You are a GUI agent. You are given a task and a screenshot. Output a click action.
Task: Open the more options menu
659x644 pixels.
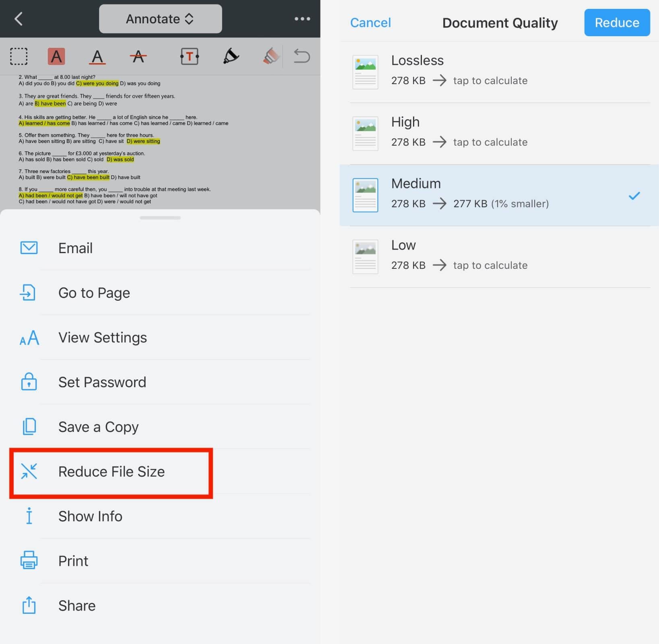coord(302,19)
